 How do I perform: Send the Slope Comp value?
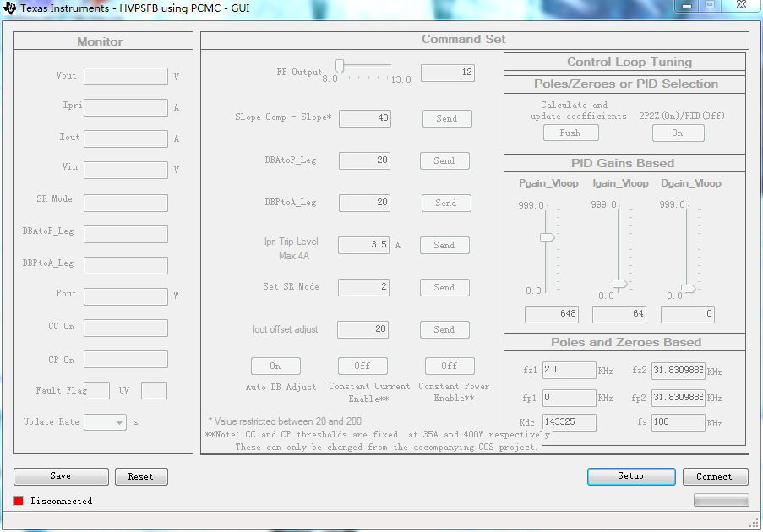(447, 118)
